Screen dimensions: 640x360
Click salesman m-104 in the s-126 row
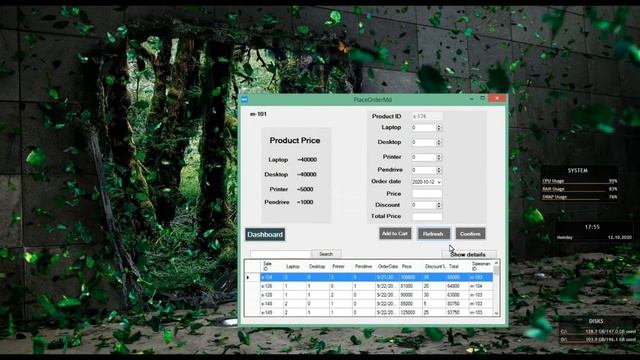click(480, 286)
